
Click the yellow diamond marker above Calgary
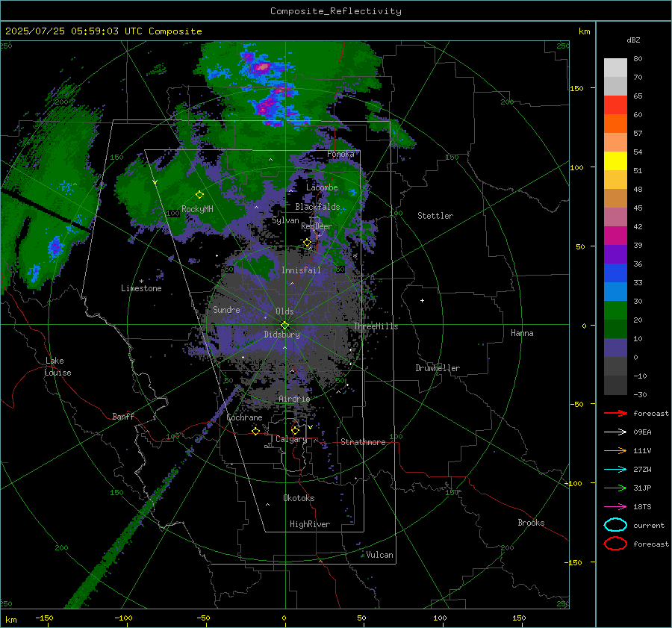[295, 430]
